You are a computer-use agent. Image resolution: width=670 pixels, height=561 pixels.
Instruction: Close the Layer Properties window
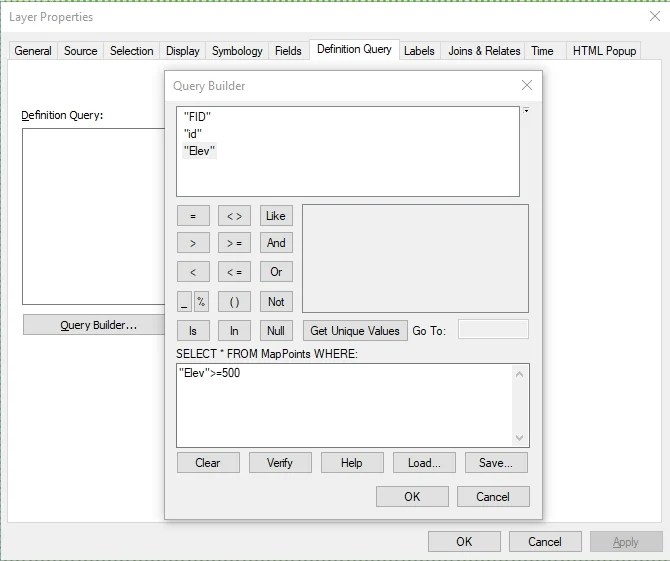click(655, 16)
